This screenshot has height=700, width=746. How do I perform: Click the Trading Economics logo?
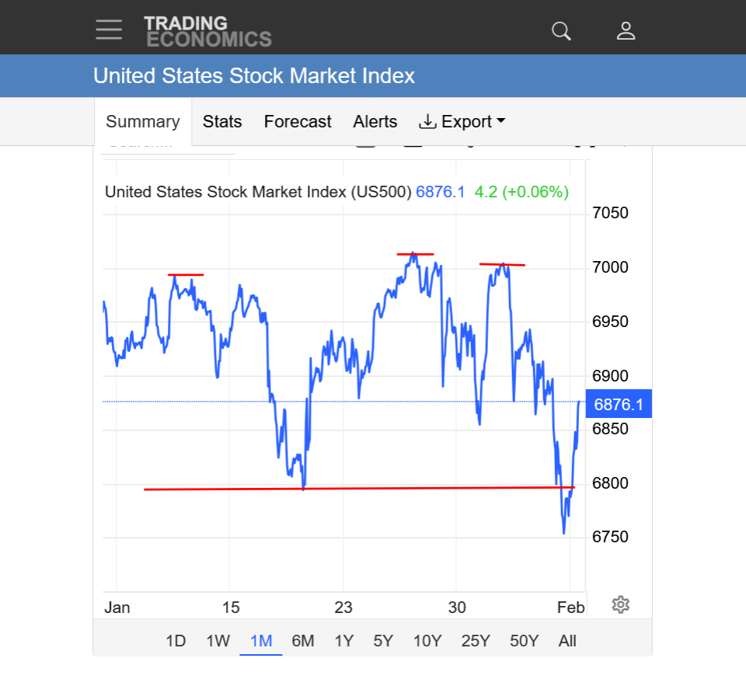[207, 31]
